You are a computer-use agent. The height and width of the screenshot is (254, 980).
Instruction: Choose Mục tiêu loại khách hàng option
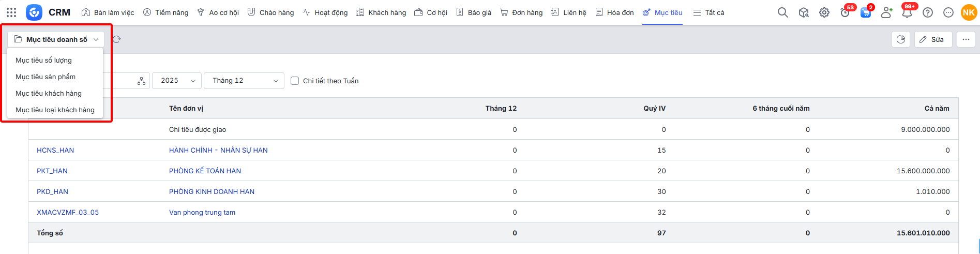tap(55, 110)
